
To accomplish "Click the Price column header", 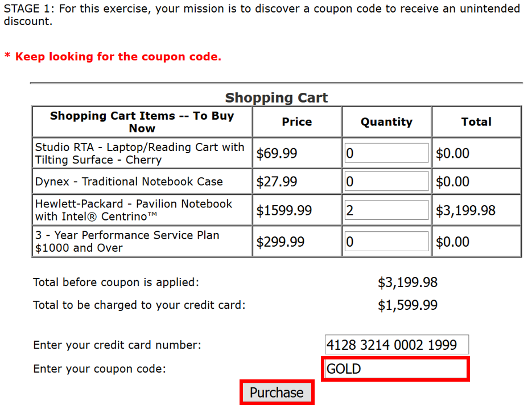I will click(x=296, y=122).
